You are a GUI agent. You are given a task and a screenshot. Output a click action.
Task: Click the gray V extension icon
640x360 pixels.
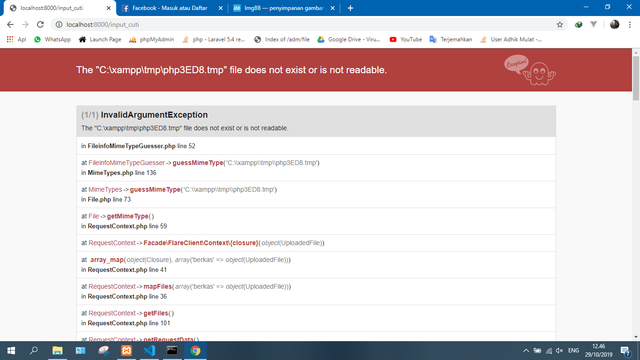tap(593, 24)
